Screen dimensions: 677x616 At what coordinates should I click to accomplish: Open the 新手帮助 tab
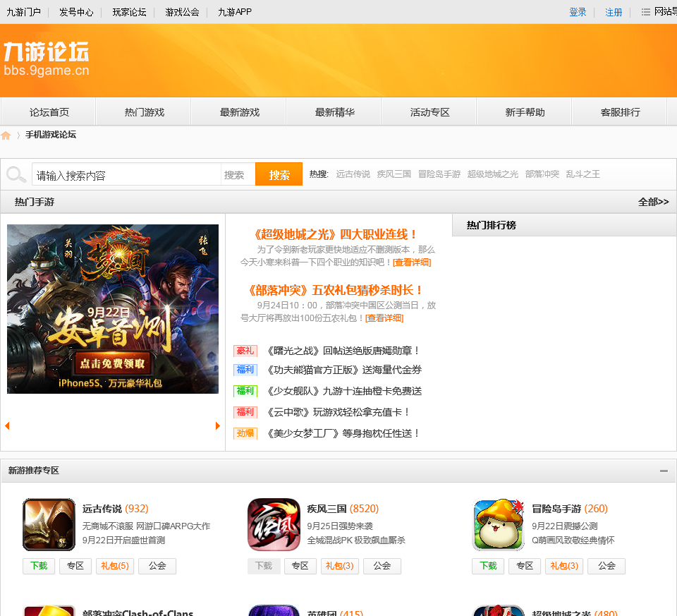525,112
